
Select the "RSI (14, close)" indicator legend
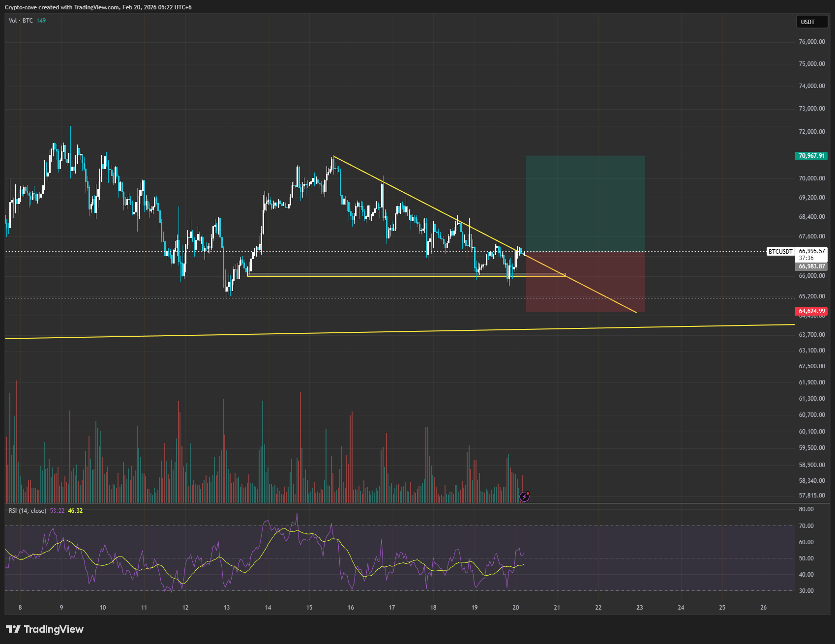[28, 511]
